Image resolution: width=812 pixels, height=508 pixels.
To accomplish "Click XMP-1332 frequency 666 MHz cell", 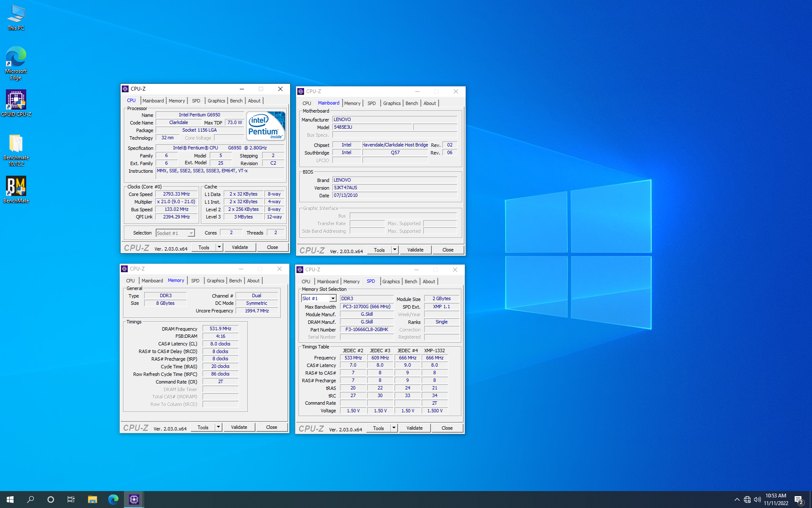I will click(x=435, y=358).
